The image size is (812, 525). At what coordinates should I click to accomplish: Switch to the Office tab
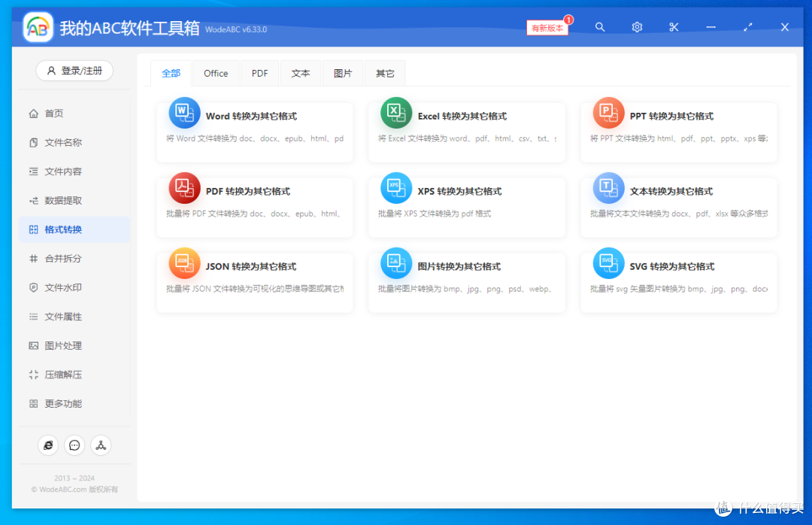pos(216,73)
